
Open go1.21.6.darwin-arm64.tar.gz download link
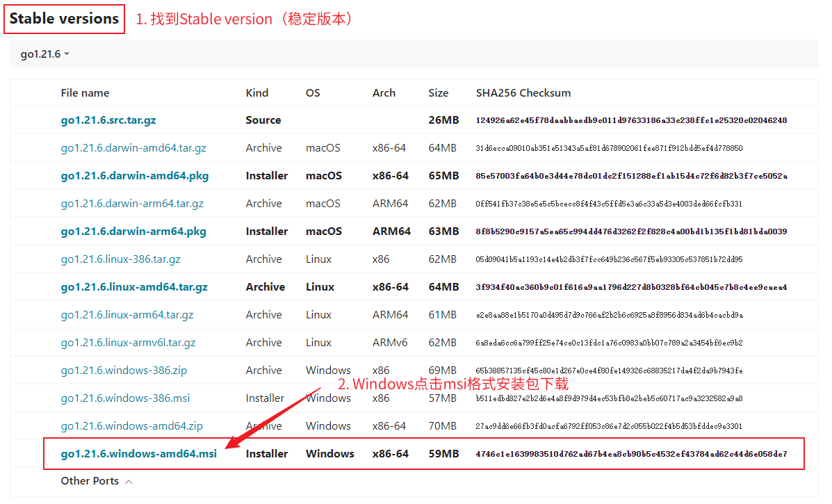pos(132,204)
